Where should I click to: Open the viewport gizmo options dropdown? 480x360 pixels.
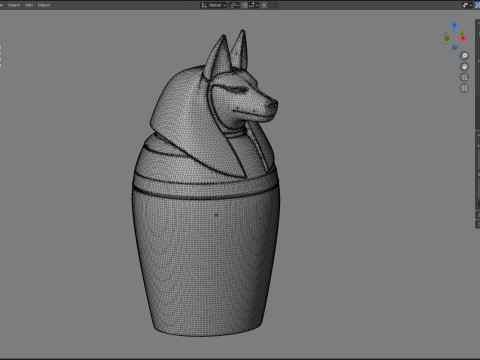[x=467, y=5]
